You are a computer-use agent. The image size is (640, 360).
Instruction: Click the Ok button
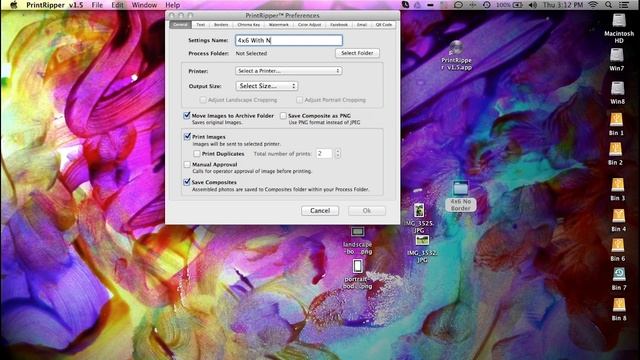(x=367, y=211)
